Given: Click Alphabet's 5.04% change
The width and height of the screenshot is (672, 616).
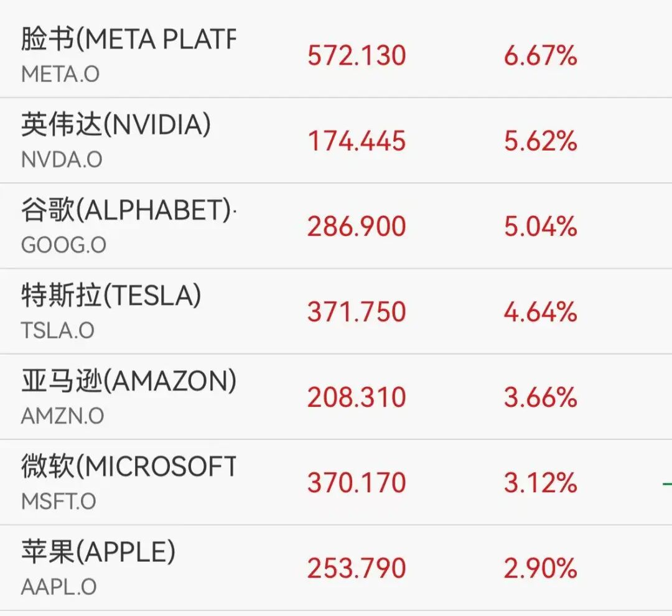Looking at the screenshot, I should click(540, 226).
